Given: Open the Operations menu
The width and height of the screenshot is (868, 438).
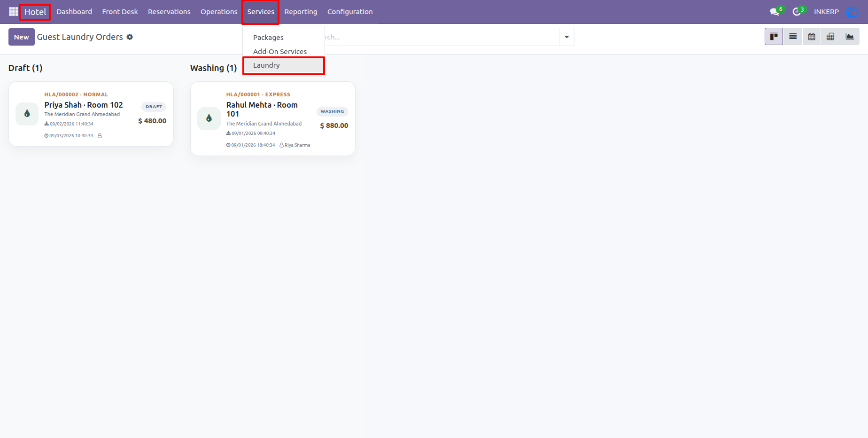Looking at the screenshot, I should pyautogui.click(x=219, y=12).
